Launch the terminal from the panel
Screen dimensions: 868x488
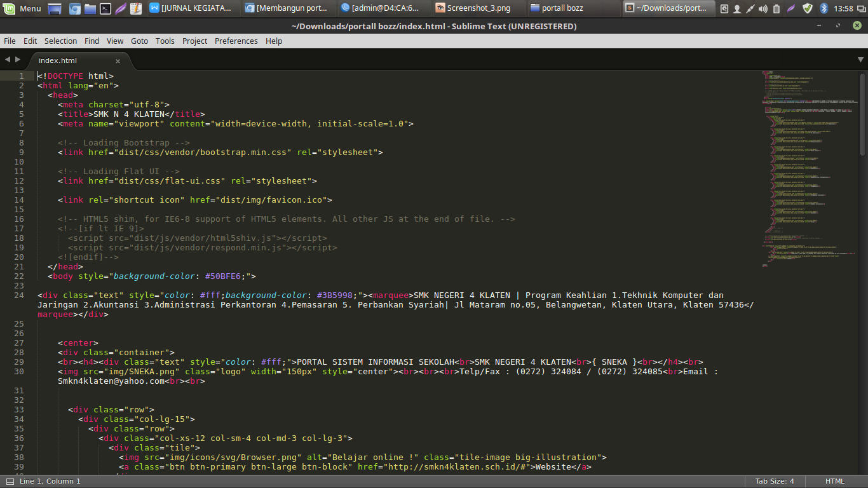click(105, 8)
